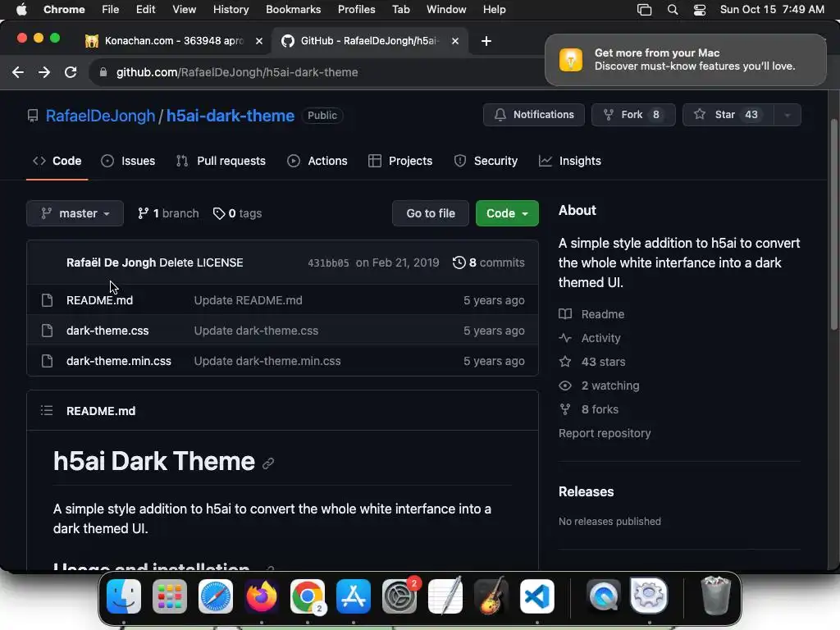Image resolution: width=840 pixels, height=630 pixels.
Task: Open the App Store from the Dock
Action: pyautogui.click(x=354, y=596)
